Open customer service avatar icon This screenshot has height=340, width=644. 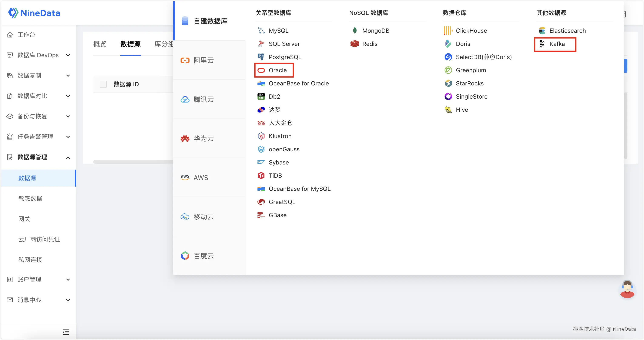tap(627, 289)
